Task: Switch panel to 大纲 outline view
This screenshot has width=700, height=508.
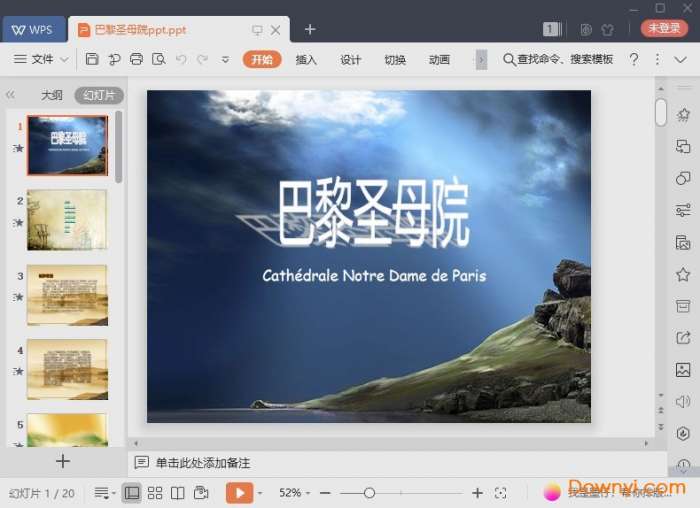Action: pos(51,96)
